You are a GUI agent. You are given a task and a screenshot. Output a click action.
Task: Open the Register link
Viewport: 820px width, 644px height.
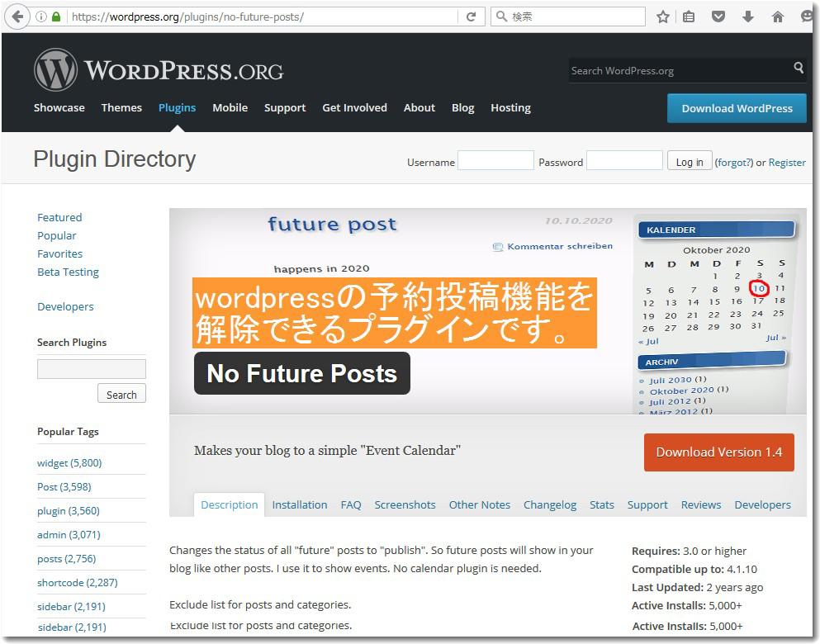tap(787, 163)
